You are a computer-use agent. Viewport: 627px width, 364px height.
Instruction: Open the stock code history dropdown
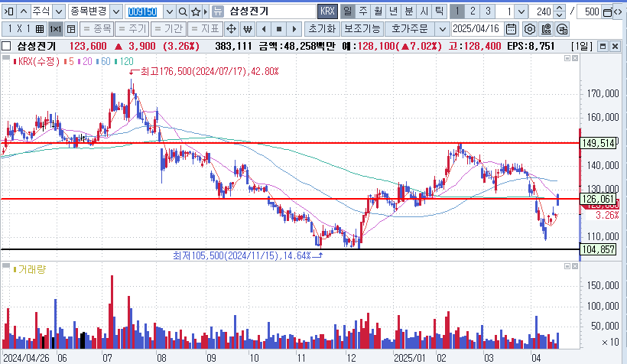pos(170,11)
